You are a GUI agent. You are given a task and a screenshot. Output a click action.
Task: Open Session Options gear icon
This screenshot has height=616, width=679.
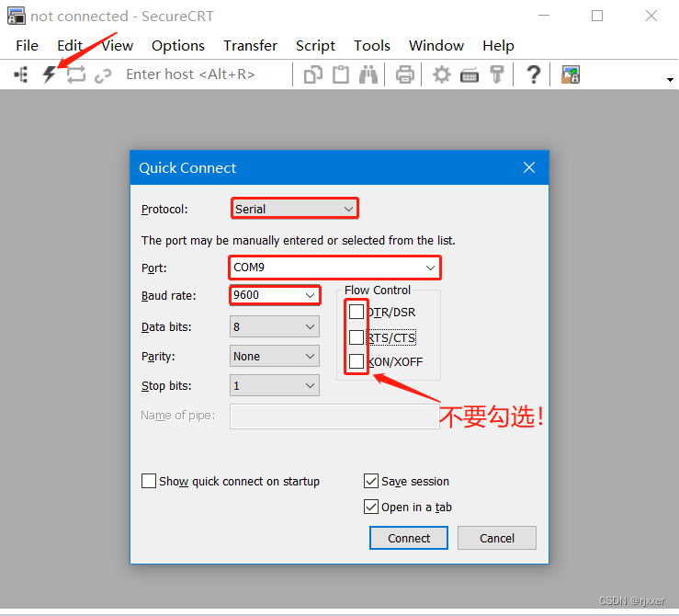click(x=442, y=74)
